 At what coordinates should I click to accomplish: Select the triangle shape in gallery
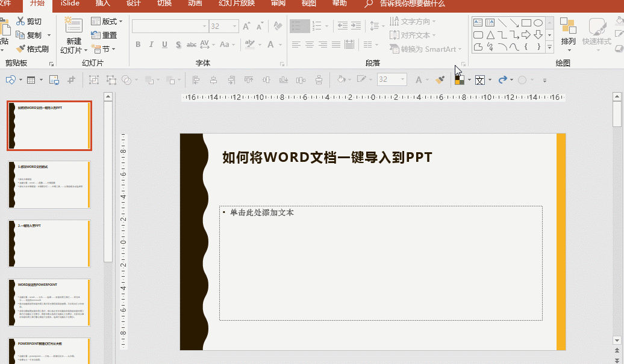pyautogui.click(x=490, y=35)
